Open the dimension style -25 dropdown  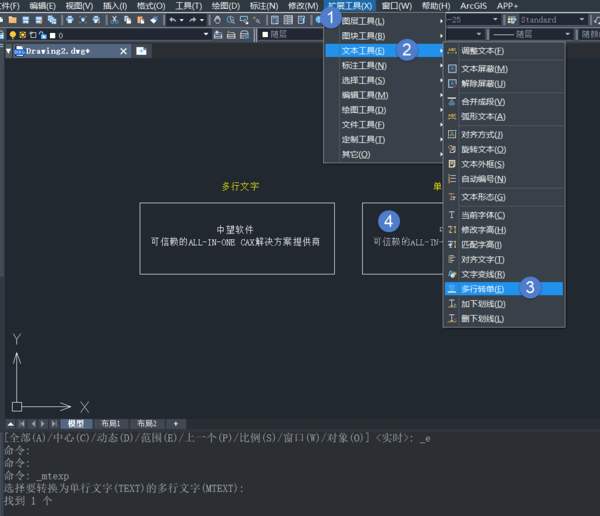pyautogui.click(x=495, y=19)
